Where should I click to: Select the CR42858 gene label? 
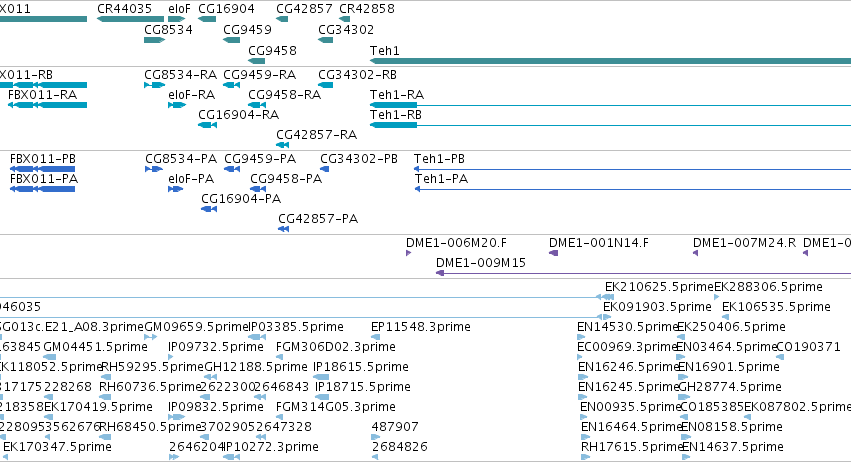pos(367,9)
